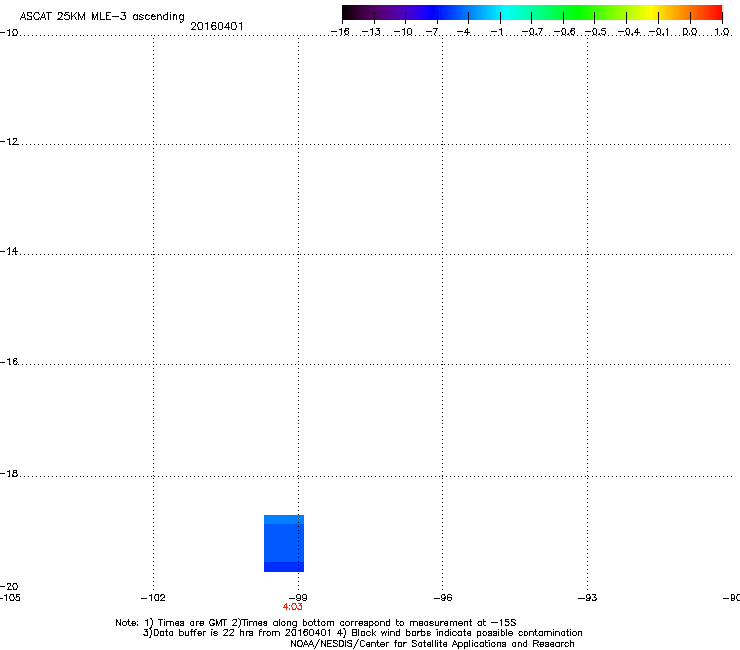Click the latitude axis label '-20'

click(x=9, y=587)
